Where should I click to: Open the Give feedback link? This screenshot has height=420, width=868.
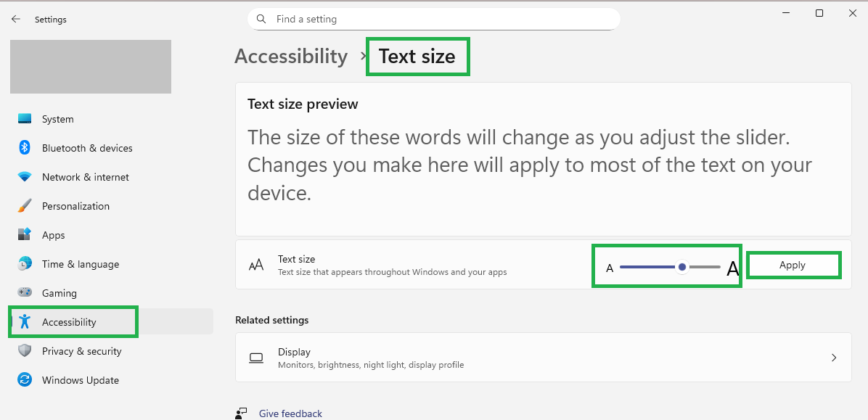tap(290, 413)
